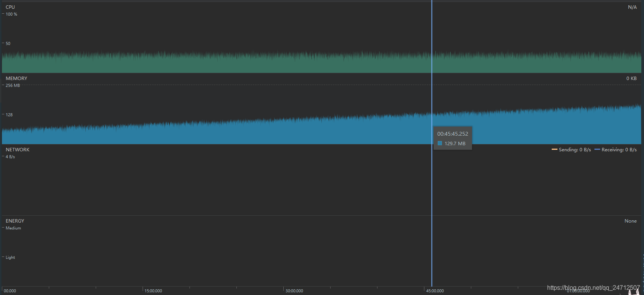Viewport: 644px width, 295px height.
Task: Click the Light energy axis label
Action: pyautogui.click(x=10, y=257)
